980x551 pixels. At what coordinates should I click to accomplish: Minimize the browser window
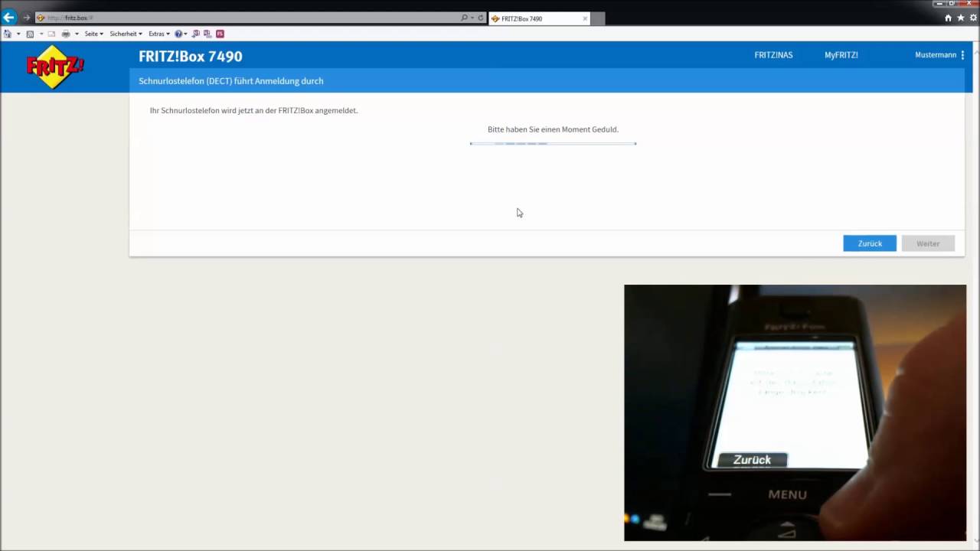click(x=939, y=4)
